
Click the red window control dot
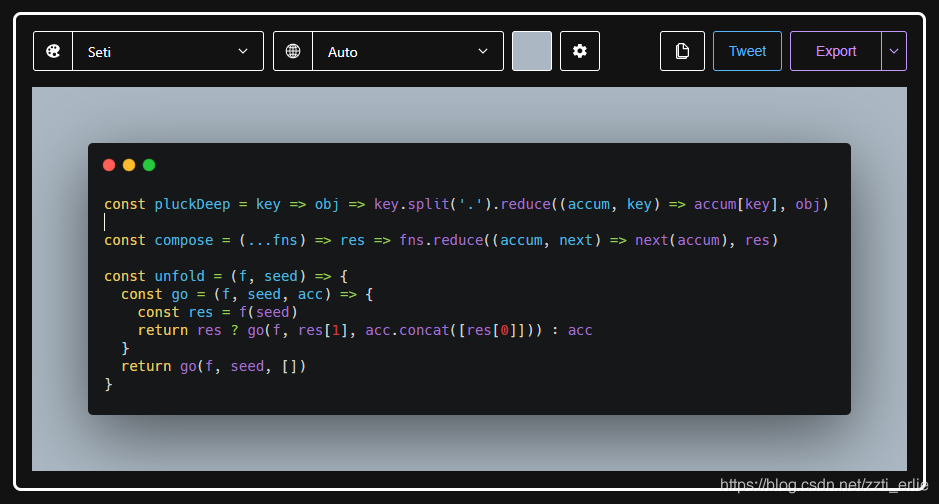[x=109, y=165]
